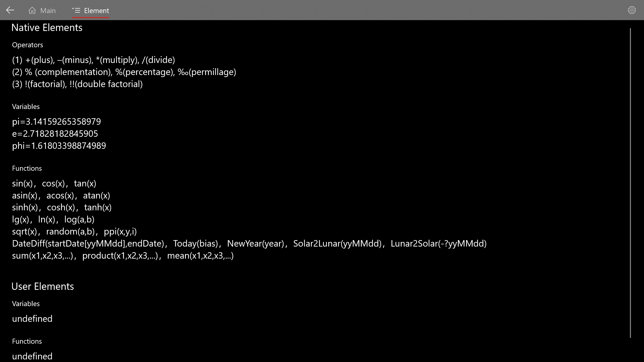Click the log(a,b) function entry

79,219
